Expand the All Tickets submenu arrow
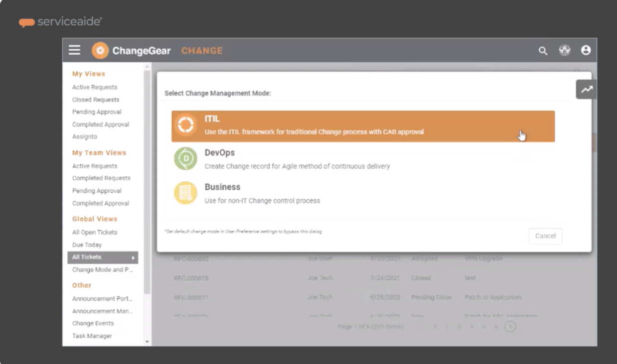The height and width of the screenshot is (364, 617). pos(133,257)
